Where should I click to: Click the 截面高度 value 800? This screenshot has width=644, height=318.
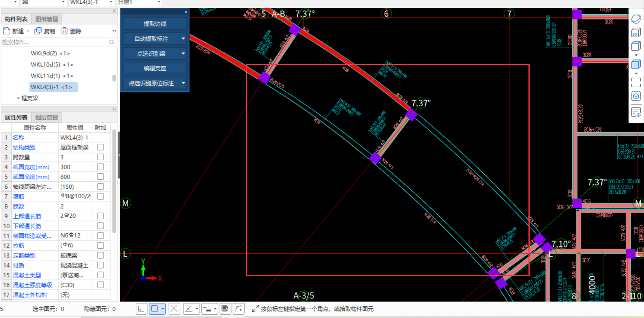tap(75, 177)
